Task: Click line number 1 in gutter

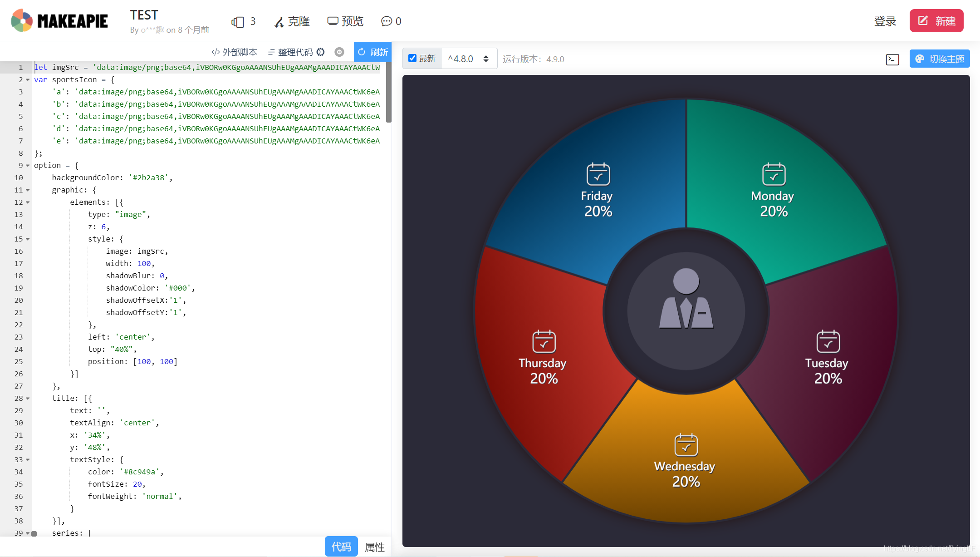Action: tap(20, 67)
